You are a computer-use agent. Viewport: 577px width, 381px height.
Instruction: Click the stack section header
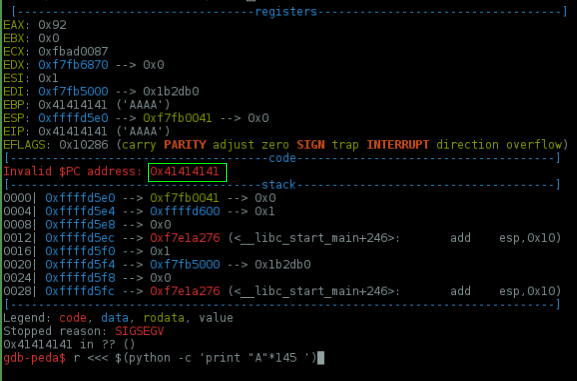(x=279, y=184)
